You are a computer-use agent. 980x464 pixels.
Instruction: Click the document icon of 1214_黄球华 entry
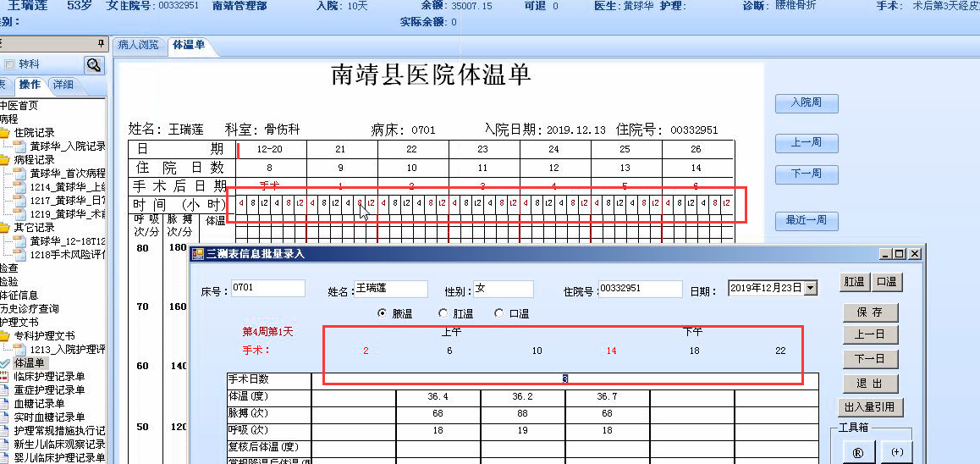20,187
